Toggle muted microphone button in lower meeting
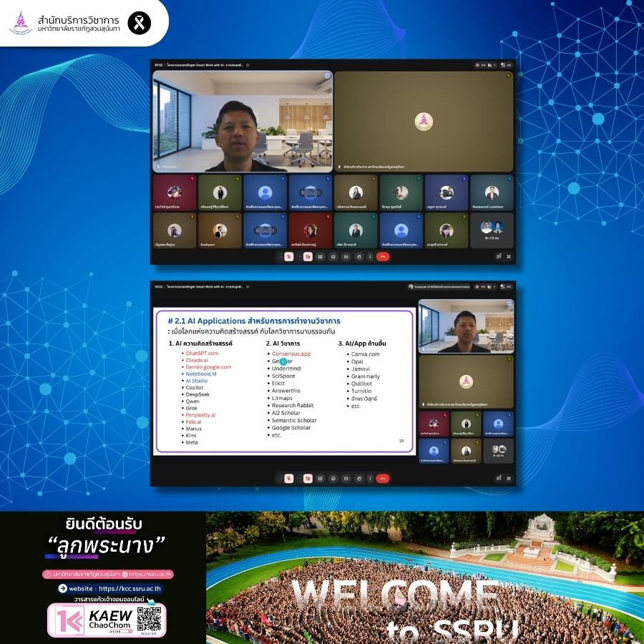 289,479
